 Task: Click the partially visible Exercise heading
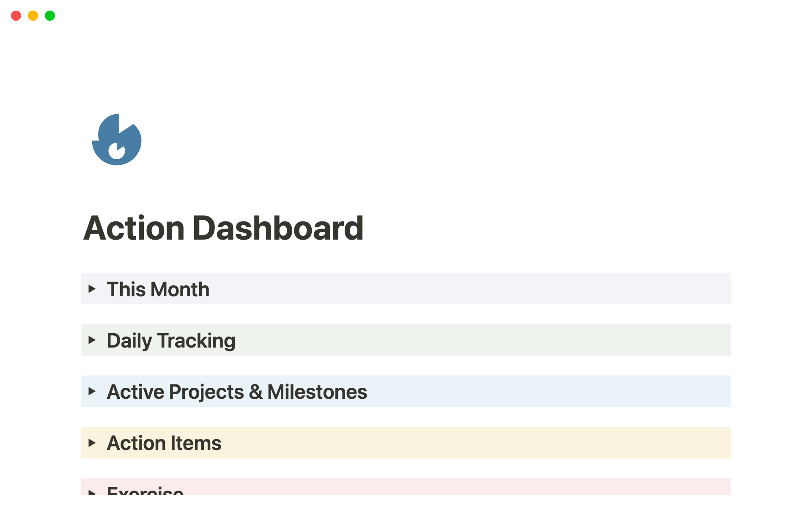coord(145,491)
